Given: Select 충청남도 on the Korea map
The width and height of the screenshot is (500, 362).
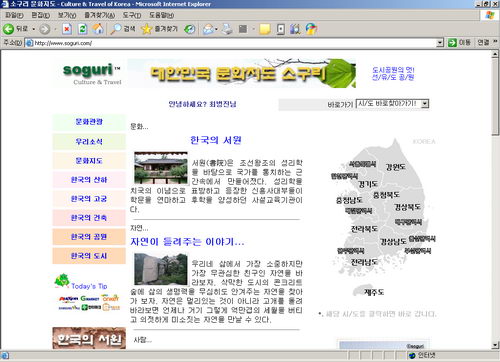Looking at the screenshot, I should (x=349, y=200).
